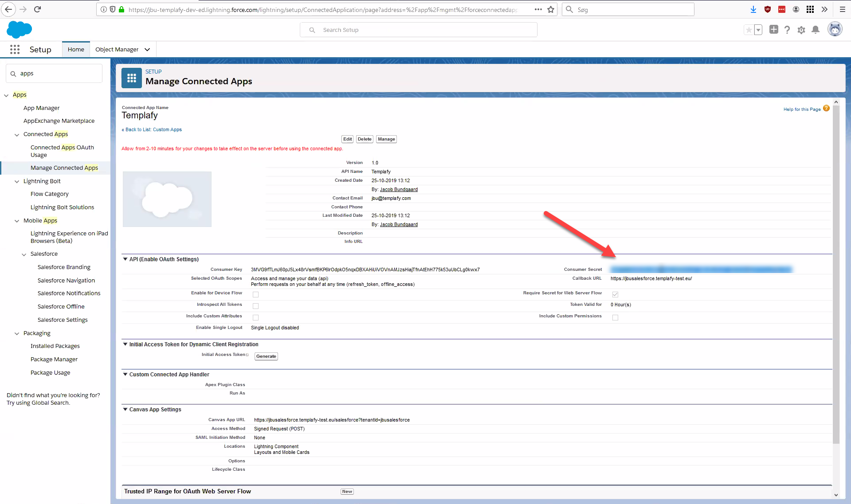851x504 pixels.
Task: Click the padlock security icon
Action: [122, 9]
